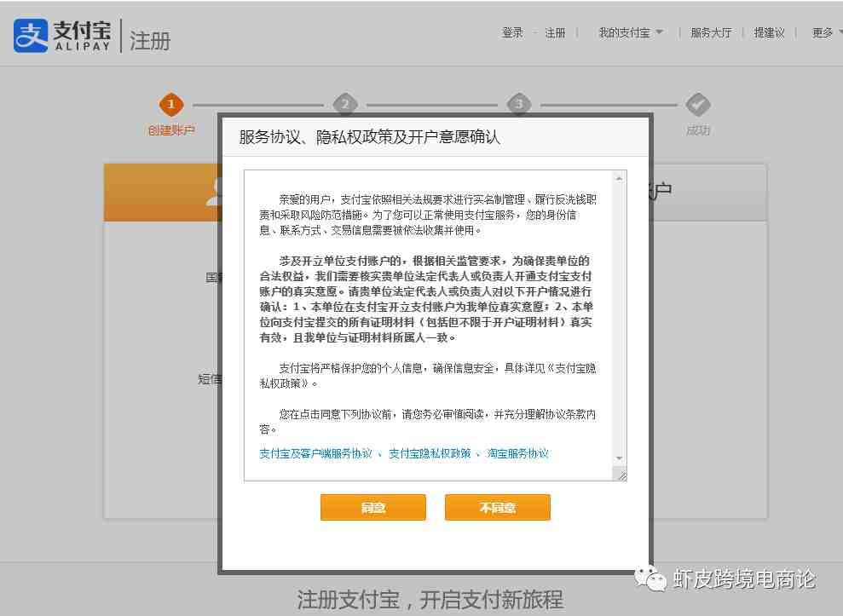Open 淘宝服务协议 link
Screen dimensions: 843x616
point(517,453)
